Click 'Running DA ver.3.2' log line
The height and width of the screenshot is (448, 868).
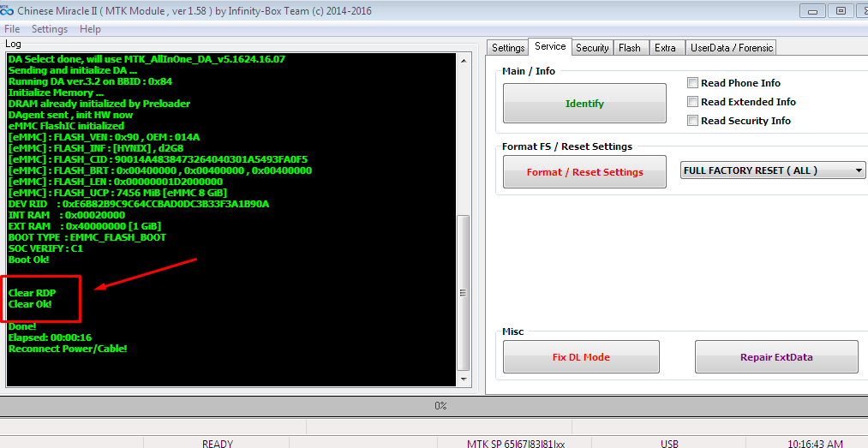pyautogui.click(x=90, y=81)
